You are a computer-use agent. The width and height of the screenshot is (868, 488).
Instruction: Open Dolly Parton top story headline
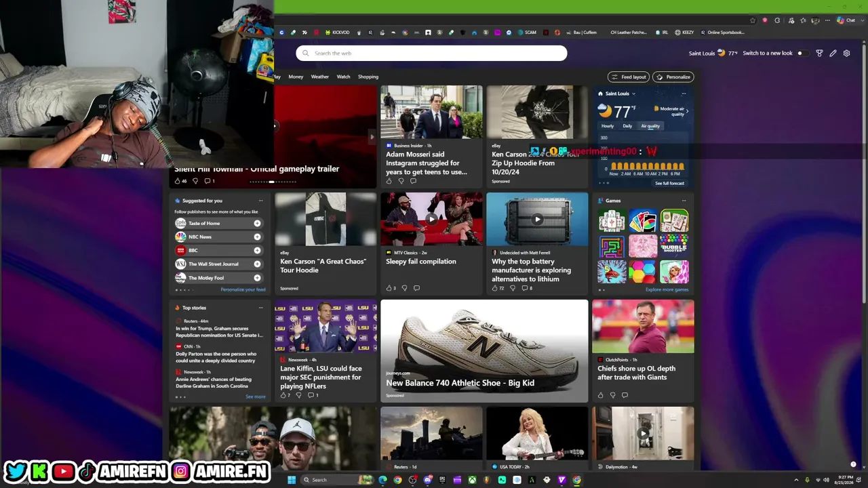[216, 357]
